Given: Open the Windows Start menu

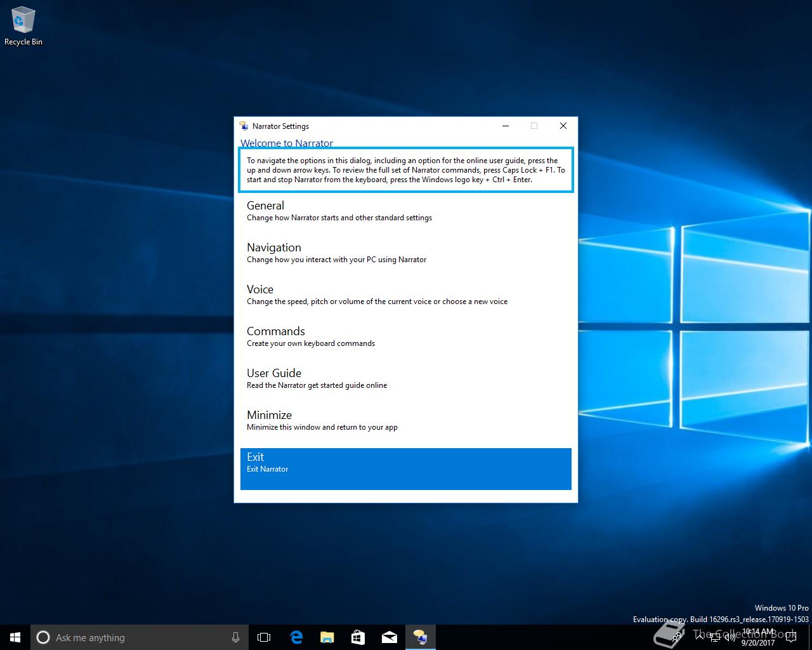Looking at the screenshot, I should 15,637.
